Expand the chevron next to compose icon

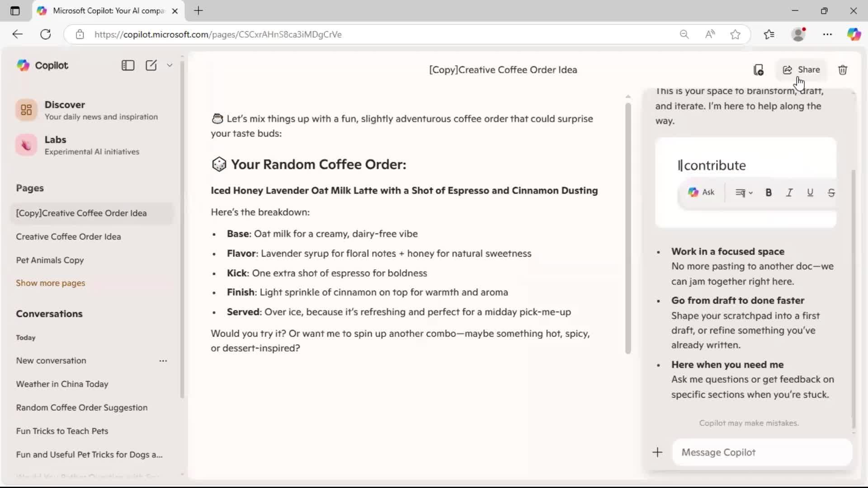click(170, 66)
